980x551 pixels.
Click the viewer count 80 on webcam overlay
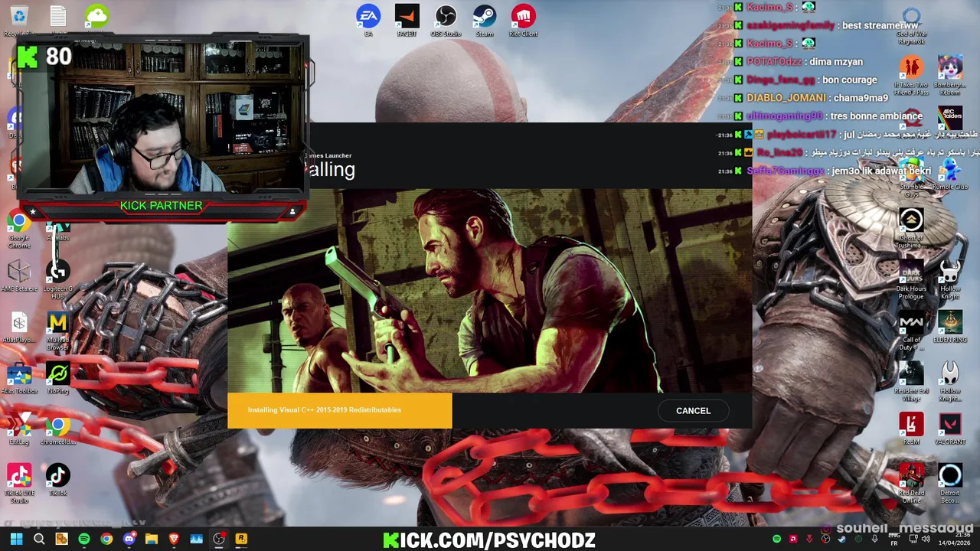[x=59, y=57]
